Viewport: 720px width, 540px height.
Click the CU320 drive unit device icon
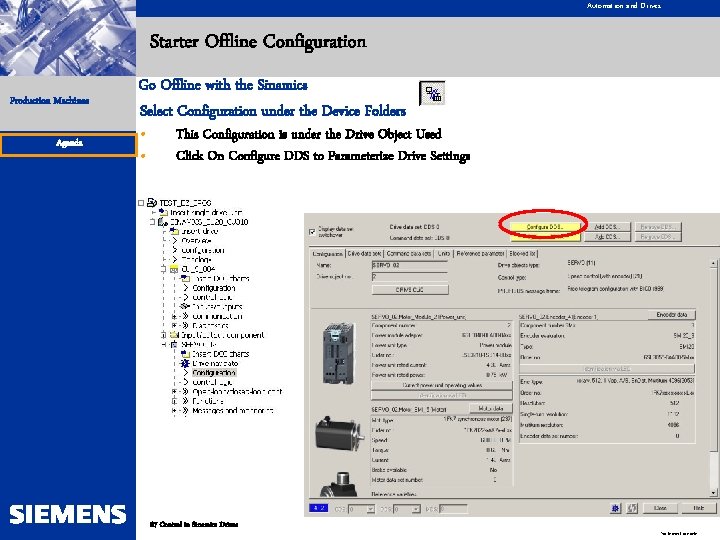pos(163,222)
